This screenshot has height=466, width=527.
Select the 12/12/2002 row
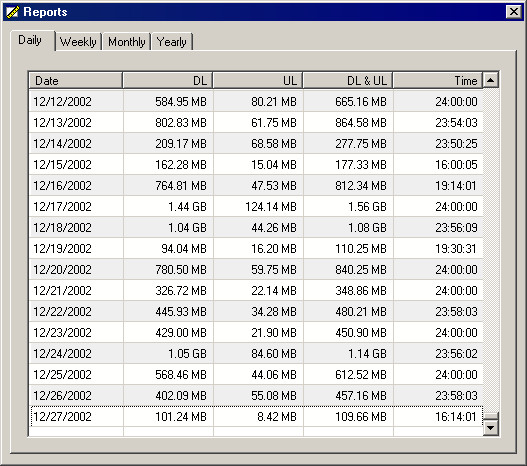point(256,101)
